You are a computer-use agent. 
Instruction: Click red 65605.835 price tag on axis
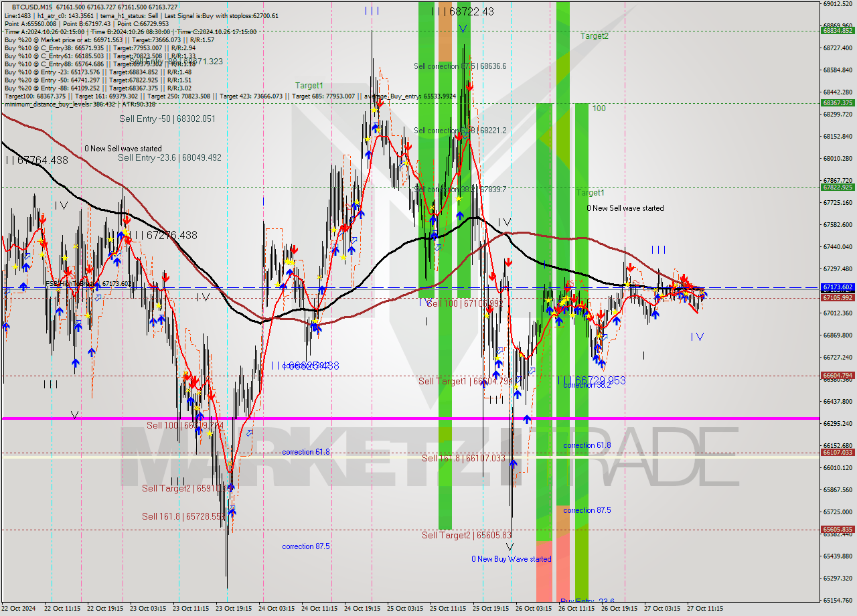coord(838,529)
